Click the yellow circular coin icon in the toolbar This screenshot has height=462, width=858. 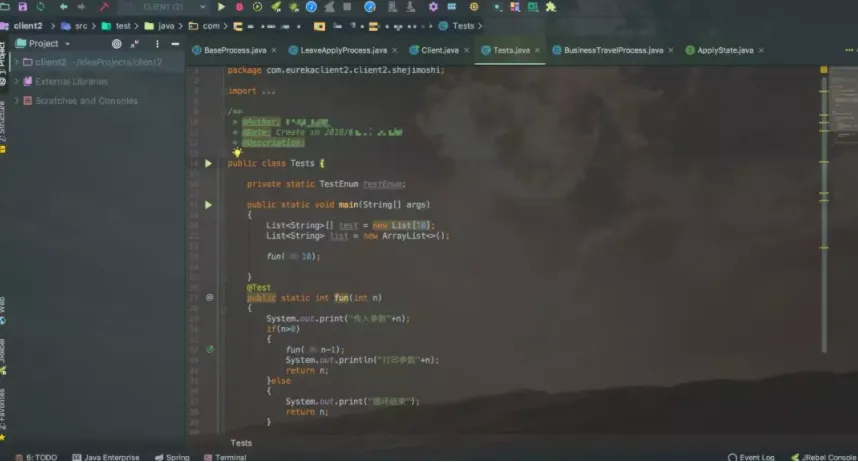474,7
